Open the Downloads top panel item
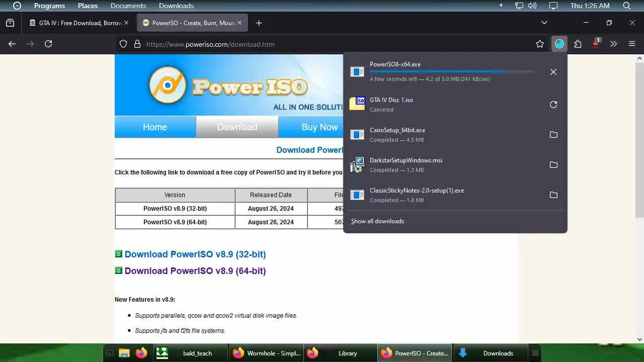 176,6
